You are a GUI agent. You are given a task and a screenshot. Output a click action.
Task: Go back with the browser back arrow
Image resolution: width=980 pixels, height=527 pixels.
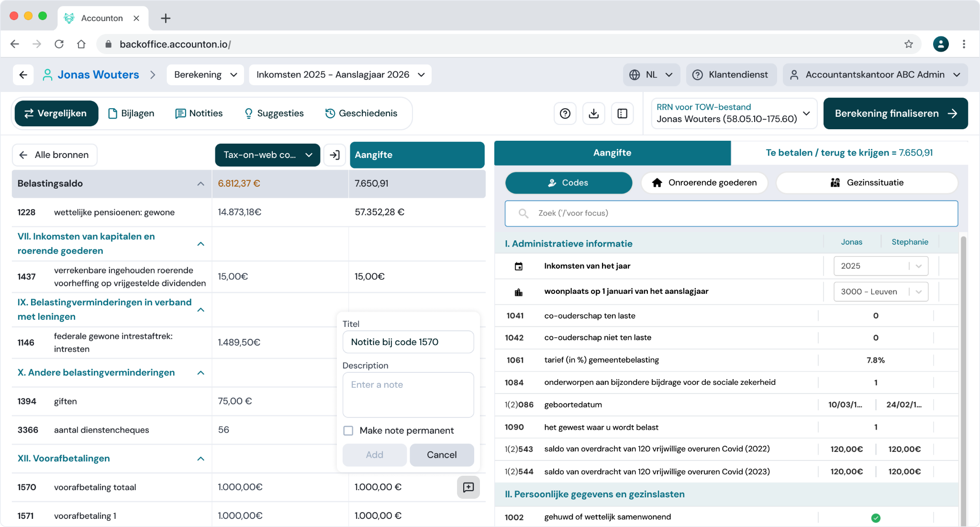pos(15,44)
